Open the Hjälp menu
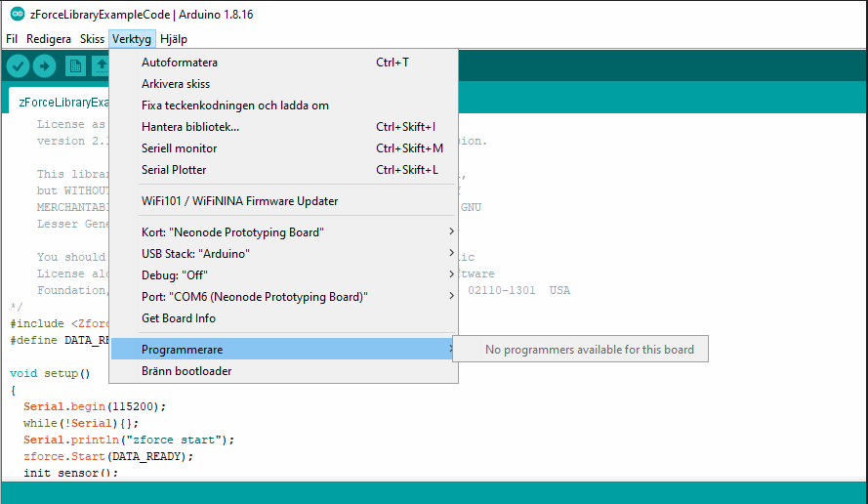This screenshot has width=868, height=504. point(174,39)
